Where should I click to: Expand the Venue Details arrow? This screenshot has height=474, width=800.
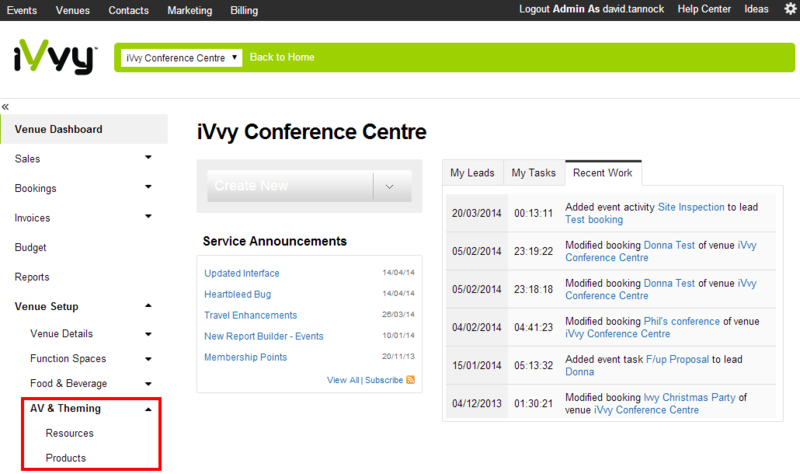tap(148, 335)
